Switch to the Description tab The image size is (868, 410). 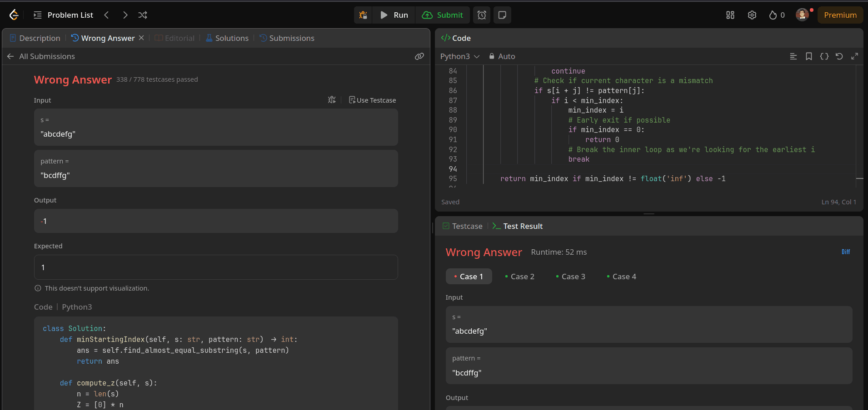click(x=35, y=38)
